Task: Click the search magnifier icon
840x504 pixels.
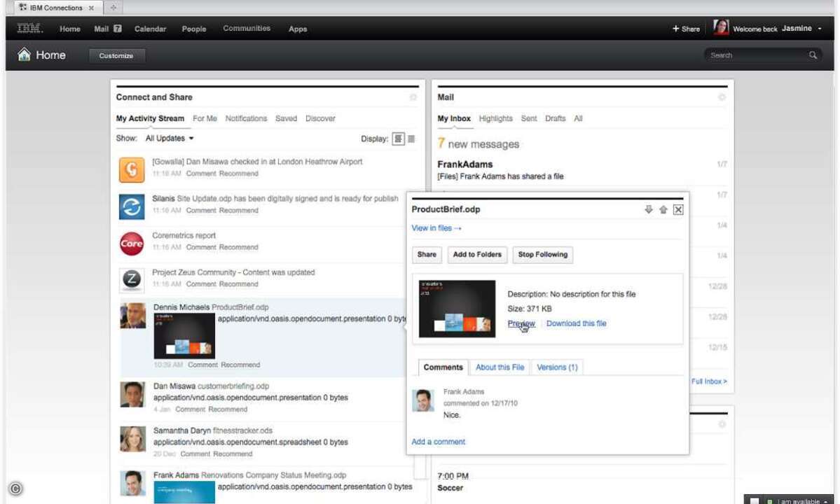Action: 813,55
